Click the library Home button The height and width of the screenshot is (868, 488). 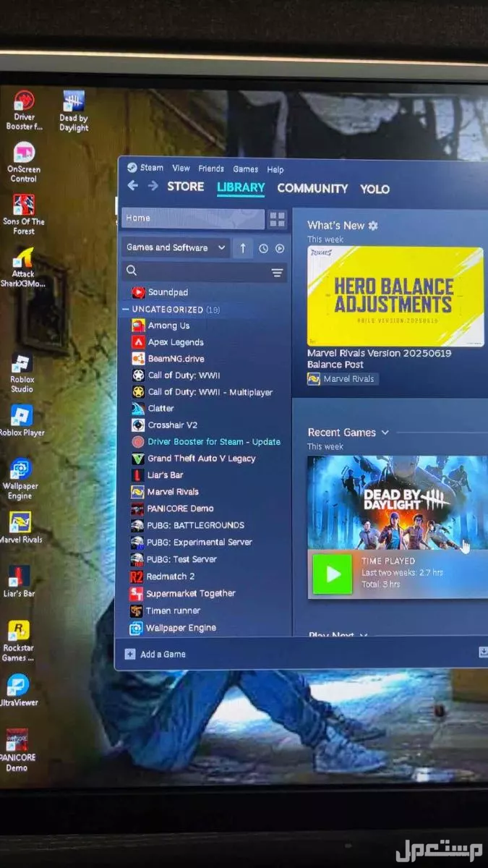tap(193, 218)
